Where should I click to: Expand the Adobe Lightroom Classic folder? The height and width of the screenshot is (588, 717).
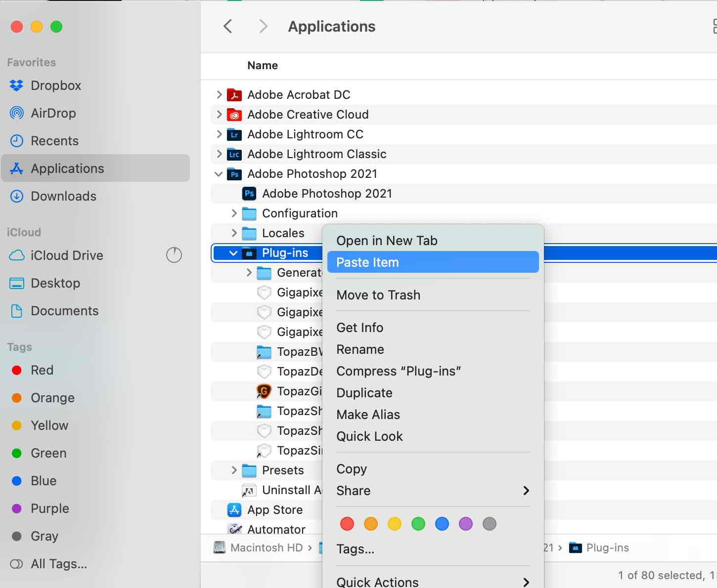click(219, 154)
